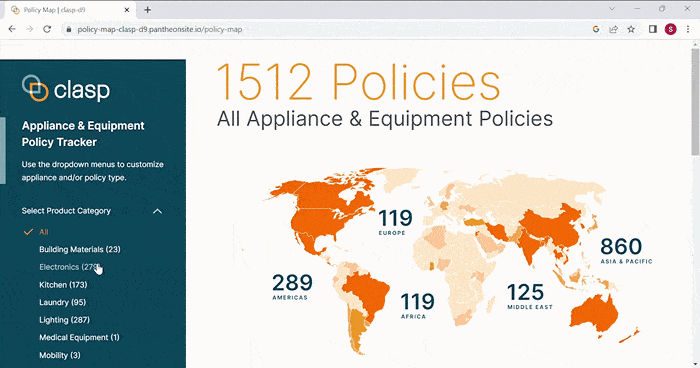This screenshot has height=368, width=700.
Task: Click the CLASP logo
Action: tap(66, 88)
